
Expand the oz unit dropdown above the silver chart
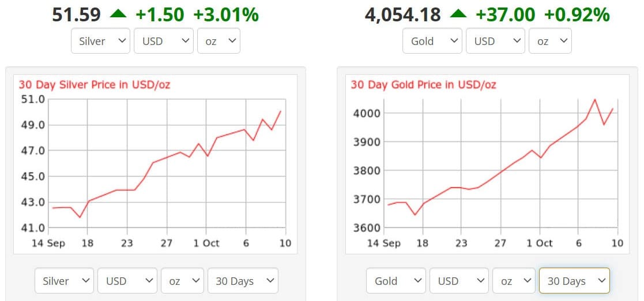[219, 42]
